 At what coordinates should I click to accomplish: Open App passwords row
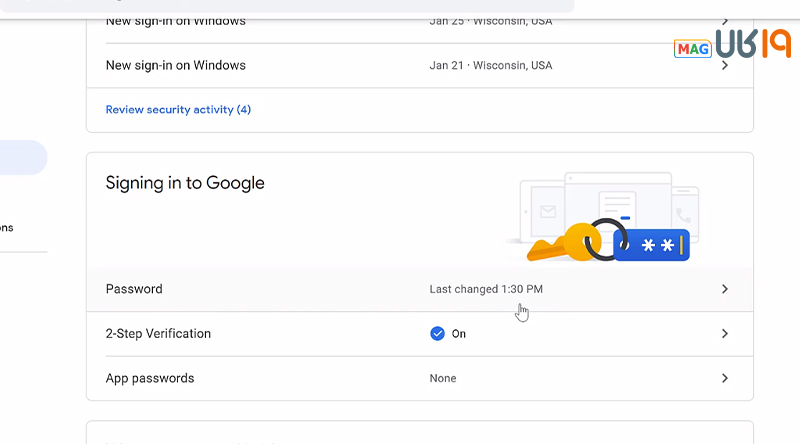[150, 378]
